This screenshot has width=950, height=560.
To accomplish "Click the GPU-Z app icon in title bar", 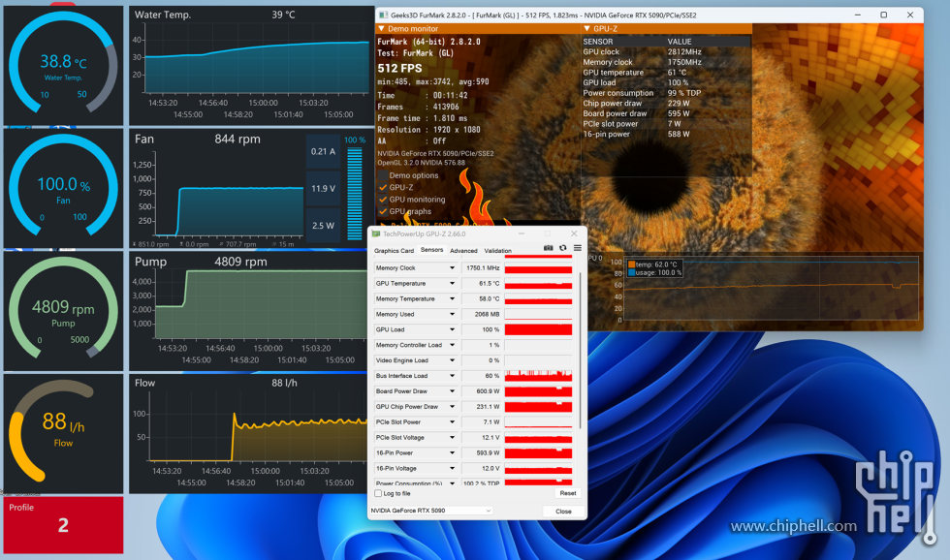I will (x=376, y=233).
